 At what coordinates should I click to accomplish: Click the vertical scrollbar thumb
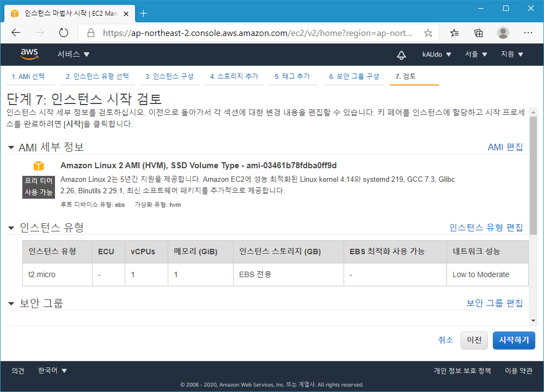click(x=533, y=176)
